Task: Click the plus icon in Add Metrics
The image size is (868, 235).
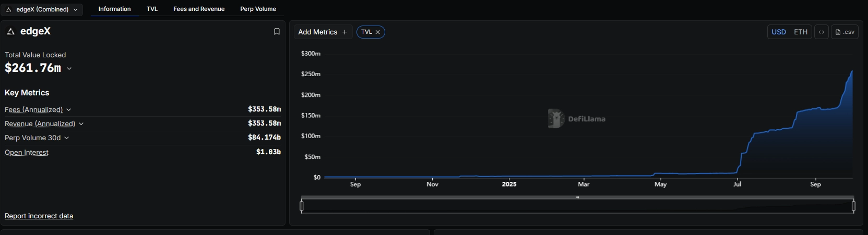Action: tap(344, 32)
